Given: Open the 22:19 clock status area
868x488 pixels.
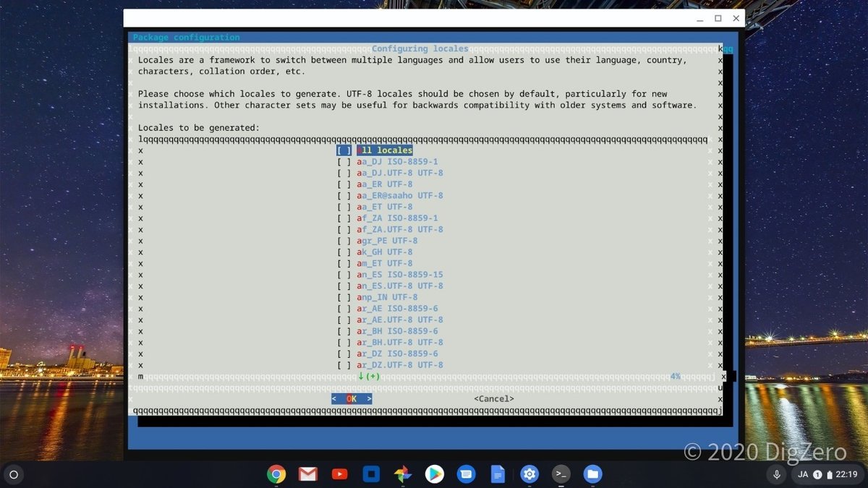Looking at the screenshot, I should pyautogui.click(x=846, y=475).
